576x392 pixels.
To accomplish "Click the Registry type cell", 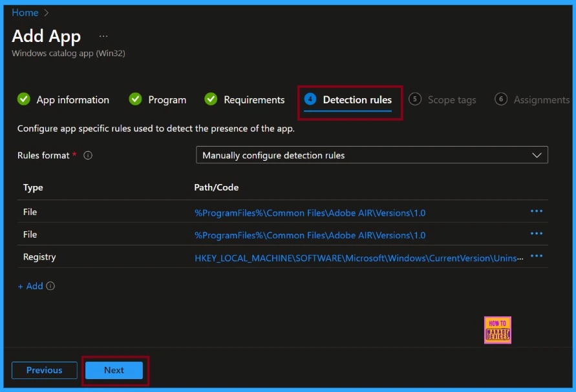I will [x=39, y=257].
